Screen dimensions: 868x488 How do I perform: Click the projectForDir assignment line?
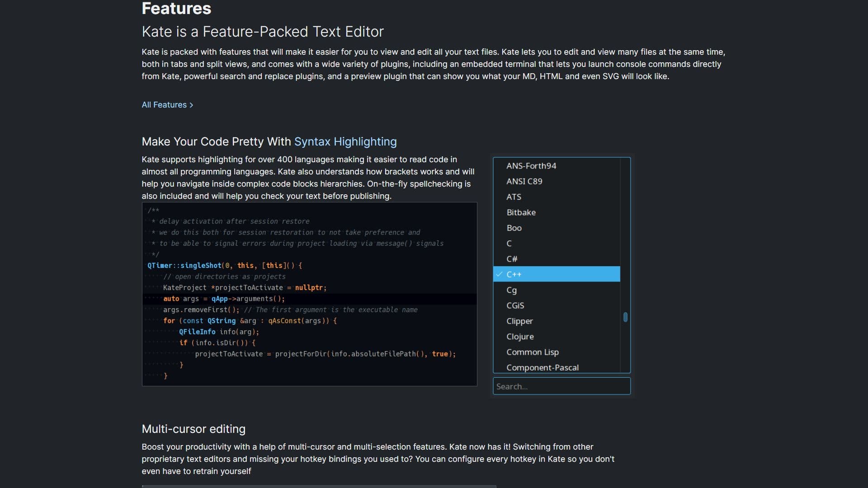tap(325, 354)
